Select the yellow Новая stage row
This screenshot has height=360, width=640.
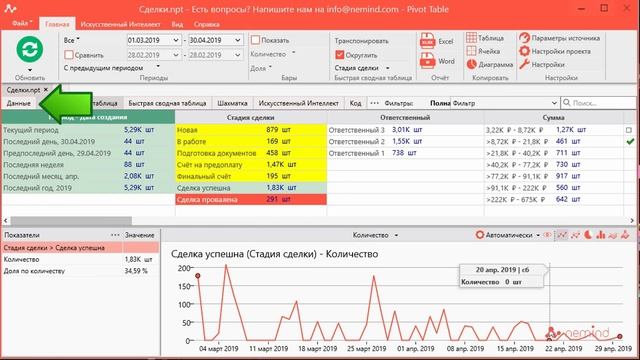click(251, 129)
